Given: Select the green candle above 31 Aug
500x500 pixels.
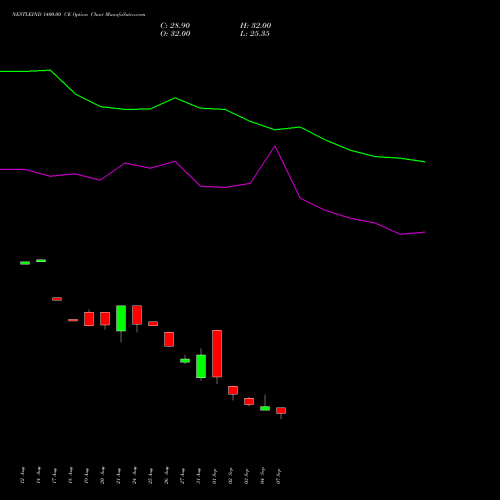Looking at the screenshot, I should pyautogui.click(x=201, y=366).
